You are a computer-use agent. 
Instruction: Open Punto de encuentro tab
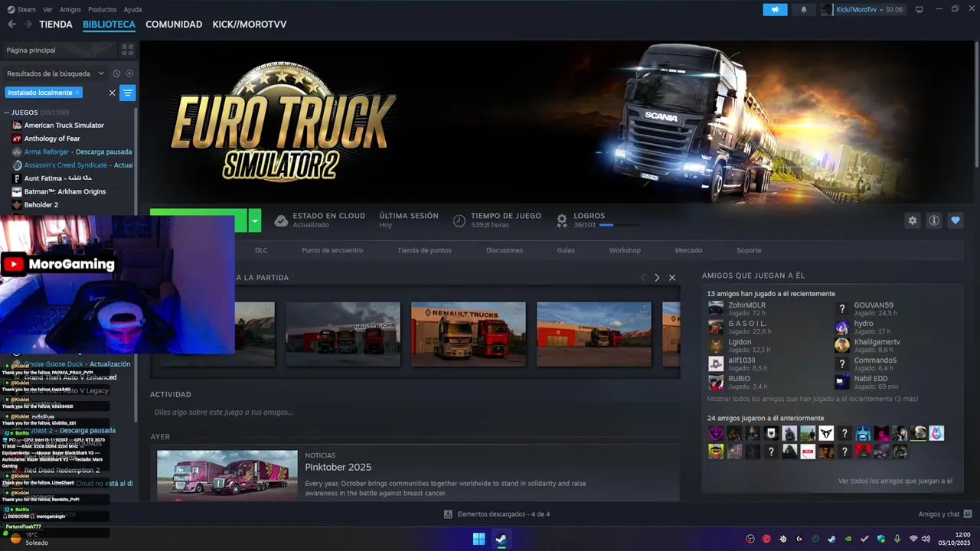pyautogui.click(x=332, y=250)
